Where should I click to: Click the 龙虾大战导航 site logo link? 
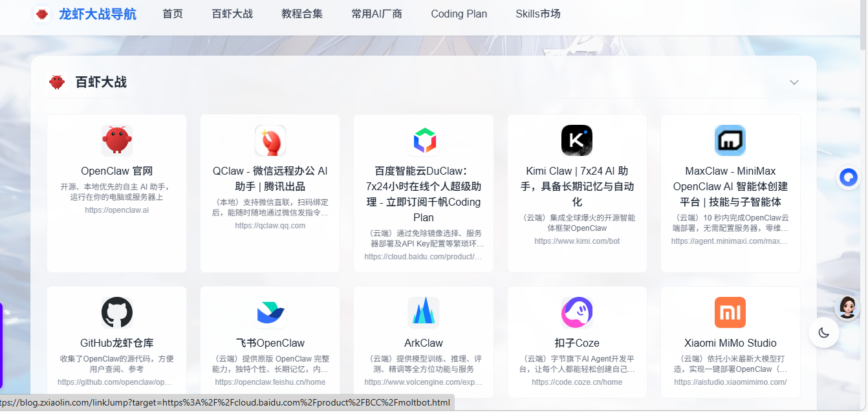[85, 14]
